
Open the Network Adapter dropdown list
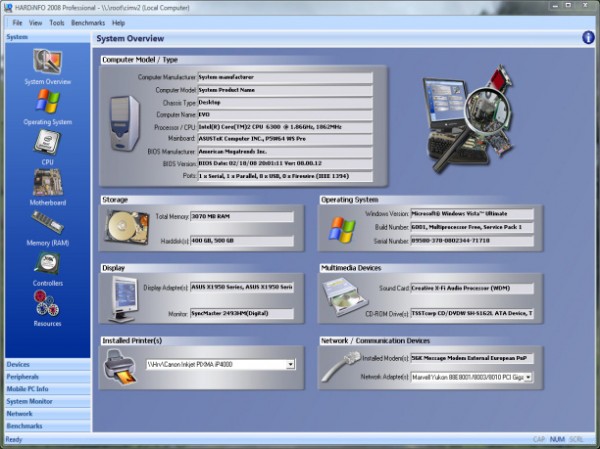pyautogui.click(x=527, y=377)
